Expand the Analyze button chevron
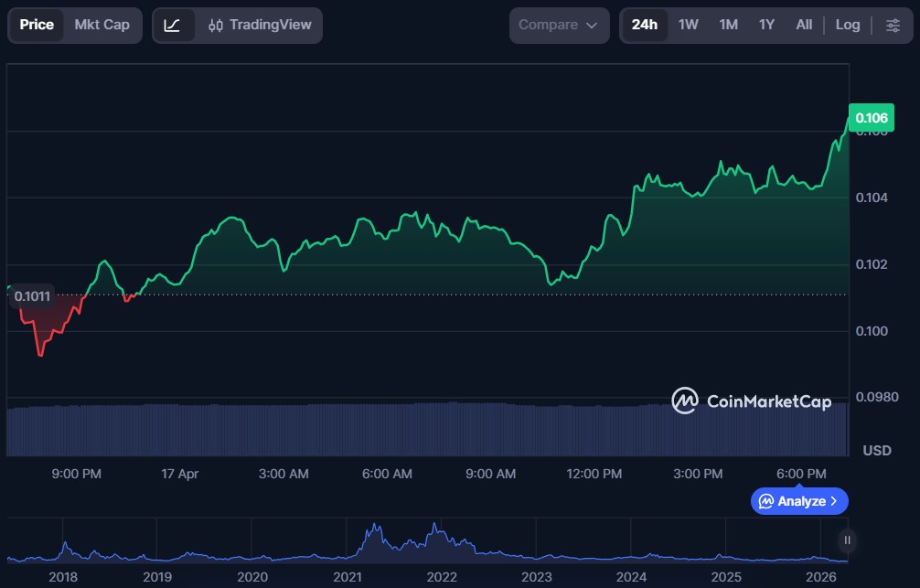This screenshot has height=588, width=920. 833,501
